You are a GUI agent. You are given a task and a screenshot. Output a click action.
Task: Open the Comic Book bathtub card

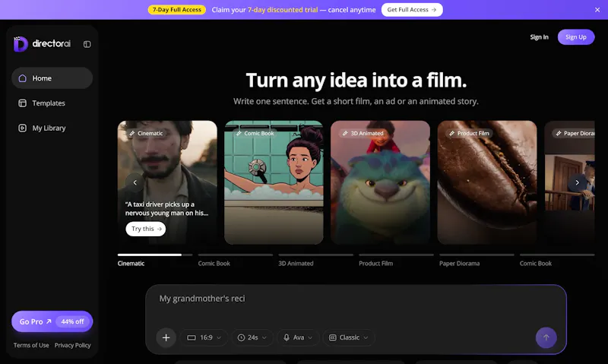[274, 182]
